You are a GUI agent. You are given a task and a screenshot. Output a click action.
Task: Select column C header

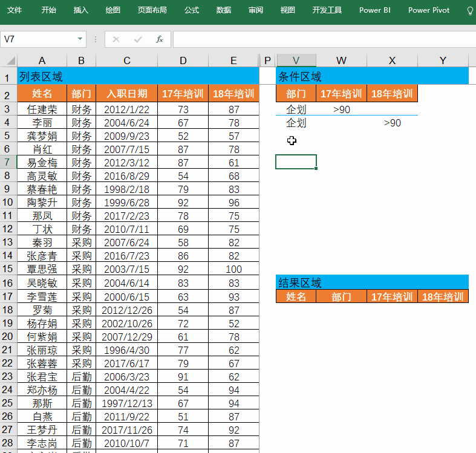[x=127, y=60]
